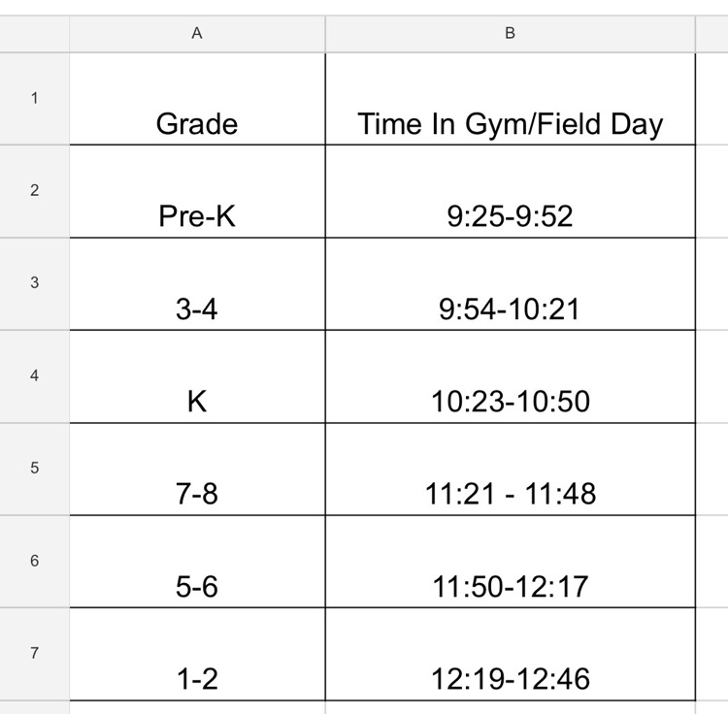Select the 5-6 grade cell
The width and height of the screenshot is (728, 714).
click(x=197, y=562)
